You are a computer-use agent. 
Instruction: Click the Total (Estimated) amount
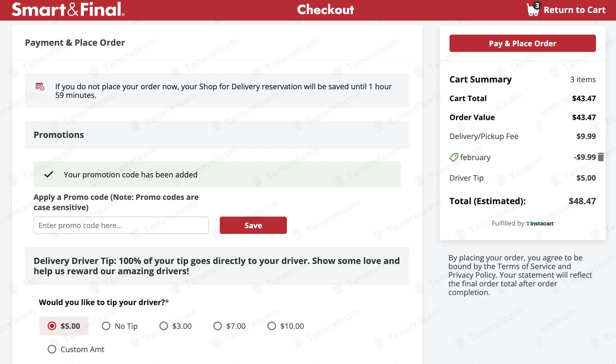(582, 201)
